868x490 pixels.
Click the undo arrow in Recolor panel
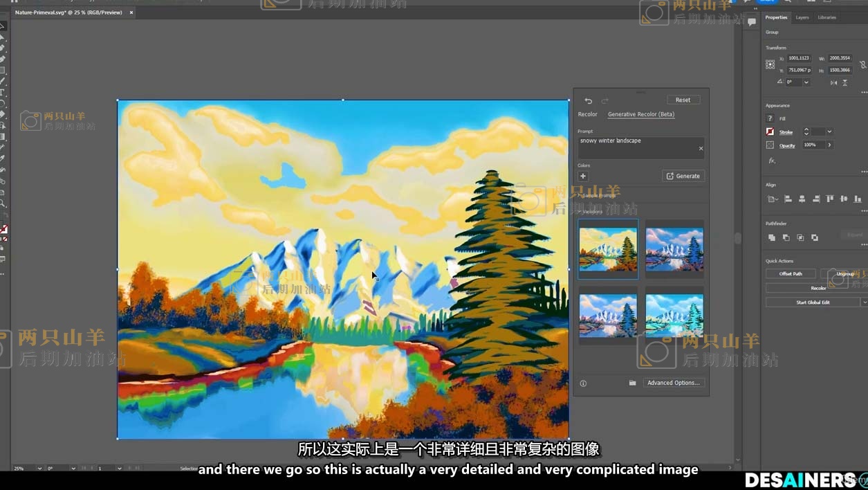(x=588, y=101)
